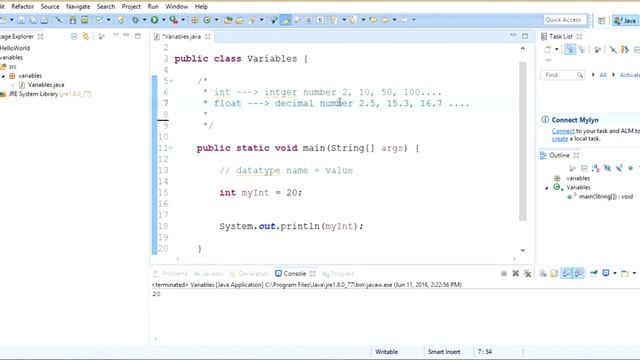Click the Save icon in the toolbar

[21, 20]
